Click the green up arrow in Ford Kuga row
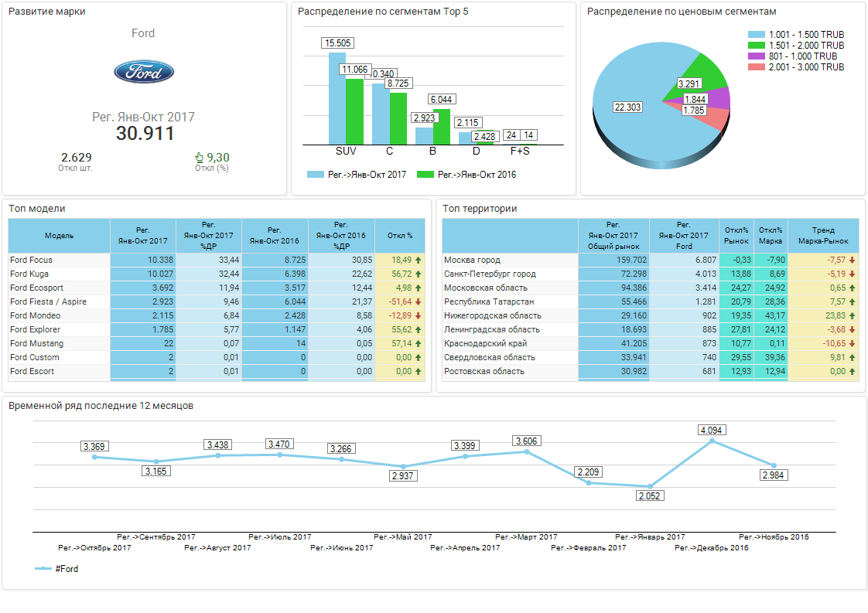 click(x=419, y=274)
